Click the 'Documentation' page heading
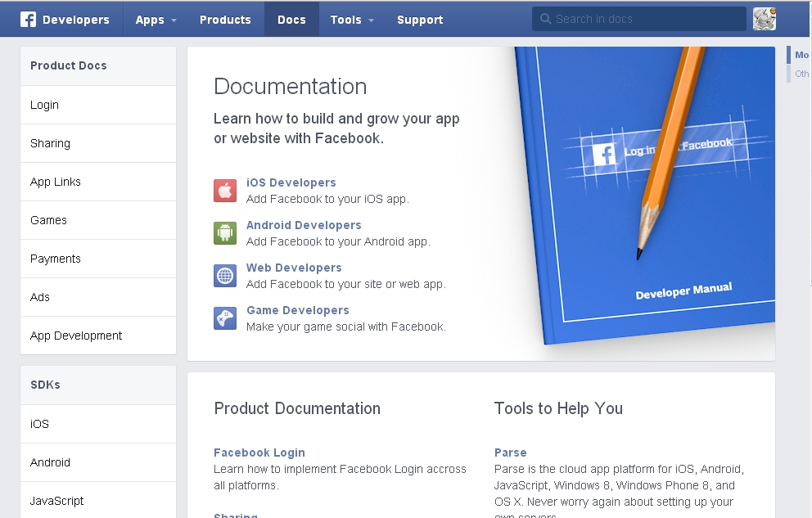This screenshot has width=812, height=518. pyautogui.click(x=290, y=87)
